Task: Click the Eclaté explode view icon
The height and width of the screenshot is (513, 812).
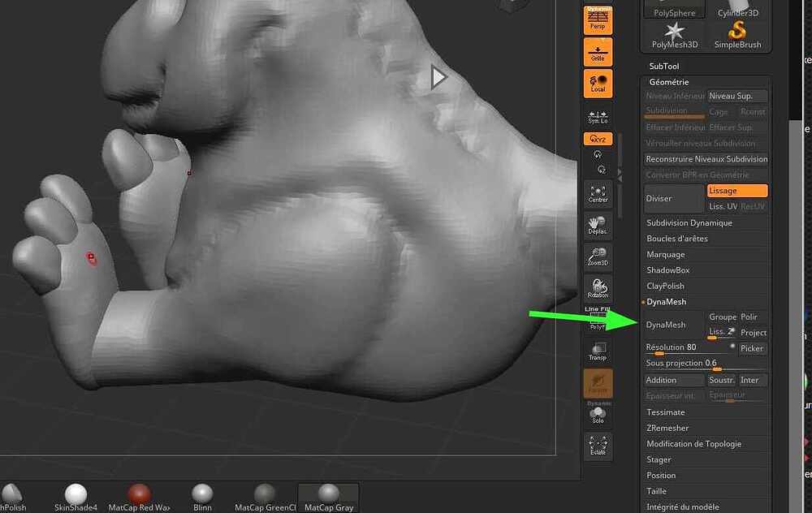Action: (x=598, y=446)
